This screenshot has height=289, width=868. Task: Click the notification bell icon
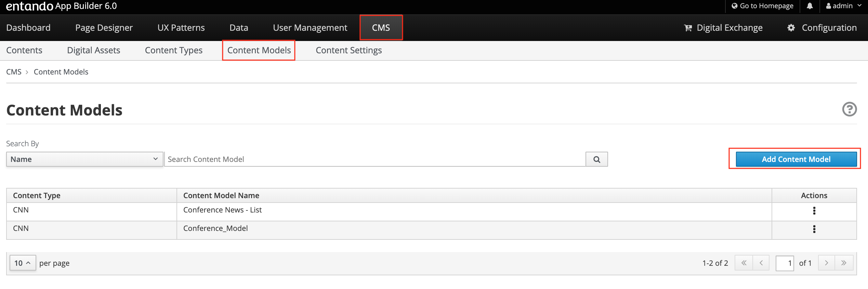pos(810,6)
